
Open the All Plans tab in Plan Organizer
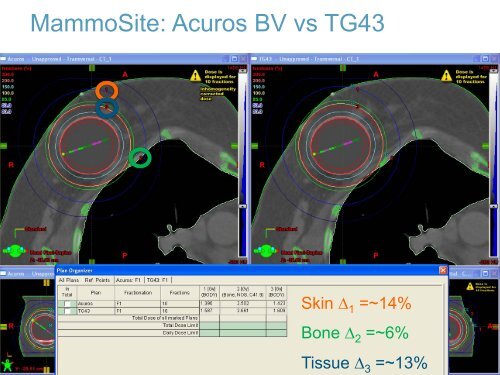[x=69, y=280]
